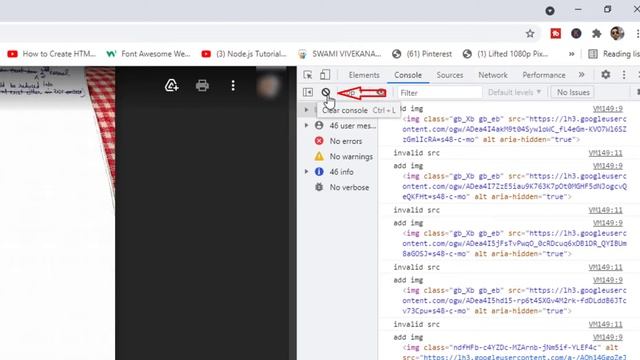
Task: Open the (61) Pinterest bookmark
Action: pos(422,54)
